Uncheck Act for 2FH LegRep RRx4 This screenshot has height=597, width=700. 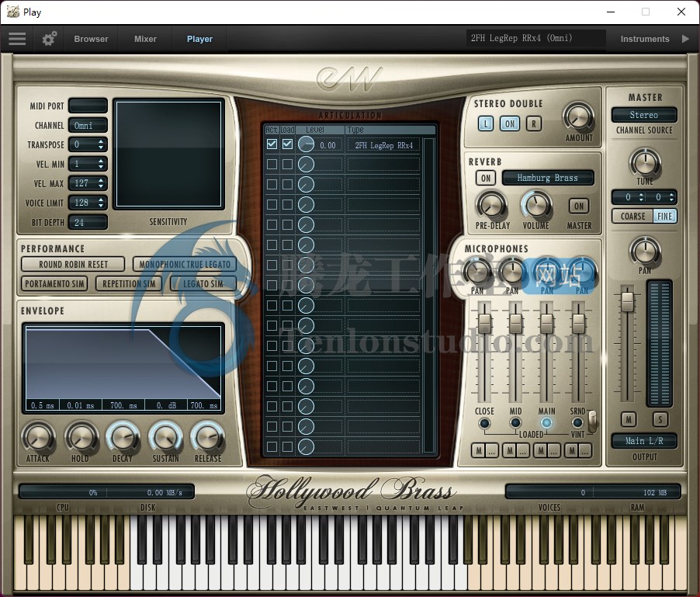tap(272, 144)
